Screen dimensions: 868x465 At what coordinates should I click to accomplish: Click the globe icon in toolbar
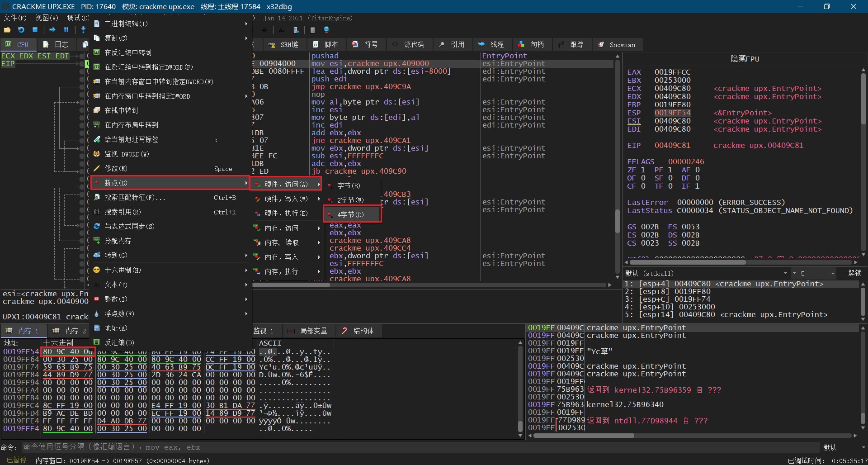326,30
